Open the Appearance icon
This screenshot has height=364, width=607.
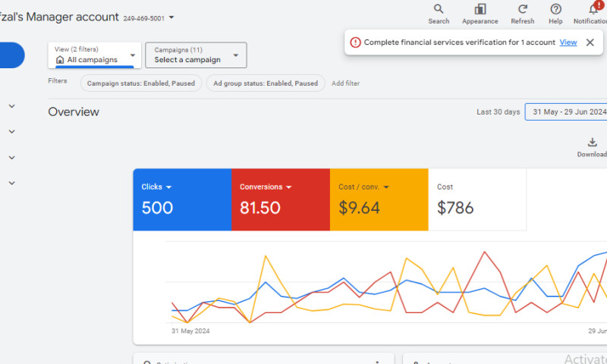480,9
